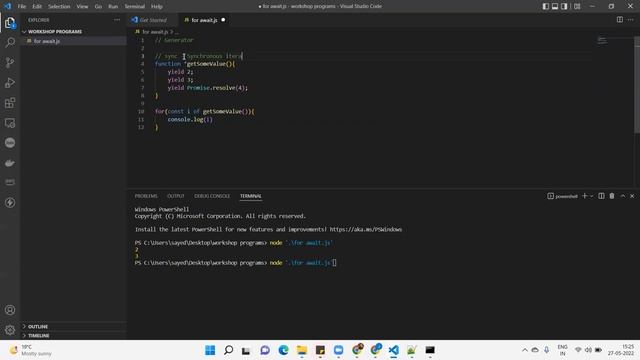Viewport: 640px width, 360px height.
Task: Click for await.js in the breadcrumb
Action: click(x=155, y=32)
